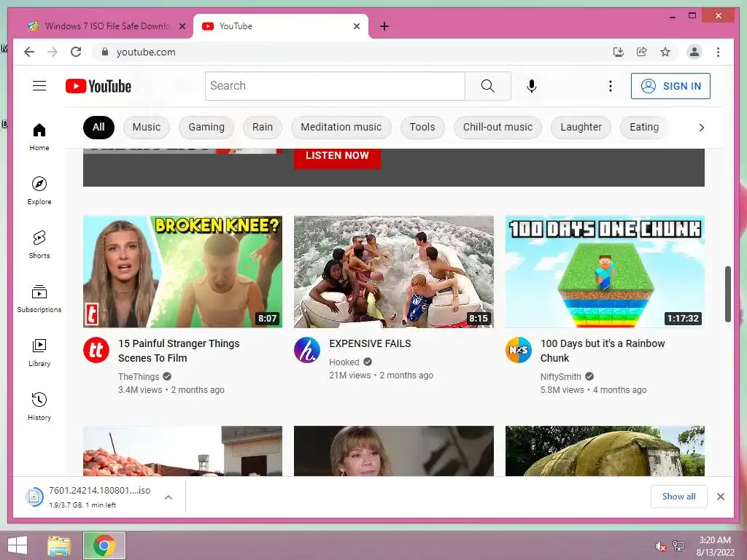This screenshot has height=560, width=747.
Task: Click Show all downloads
Action: click(679, 497)
